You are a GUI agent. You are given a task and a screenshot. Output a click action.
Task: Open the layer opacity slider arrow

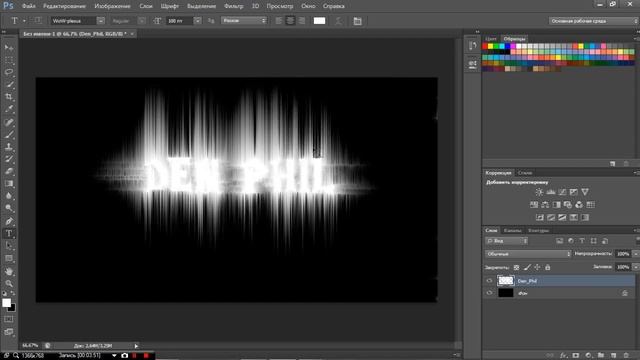[x=636, y=254]
